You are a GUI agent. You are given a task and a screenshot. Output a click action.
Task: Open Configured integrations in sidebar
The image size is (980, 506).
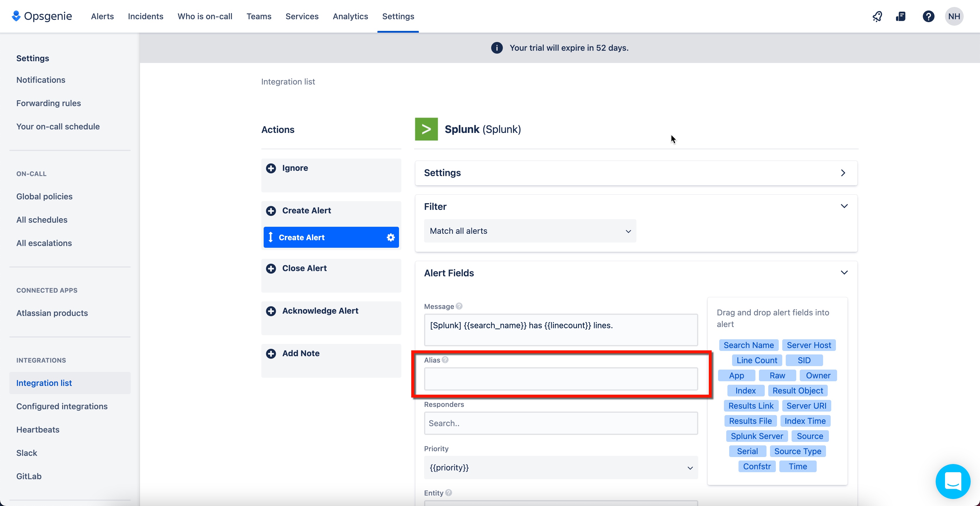click(62, 406)
